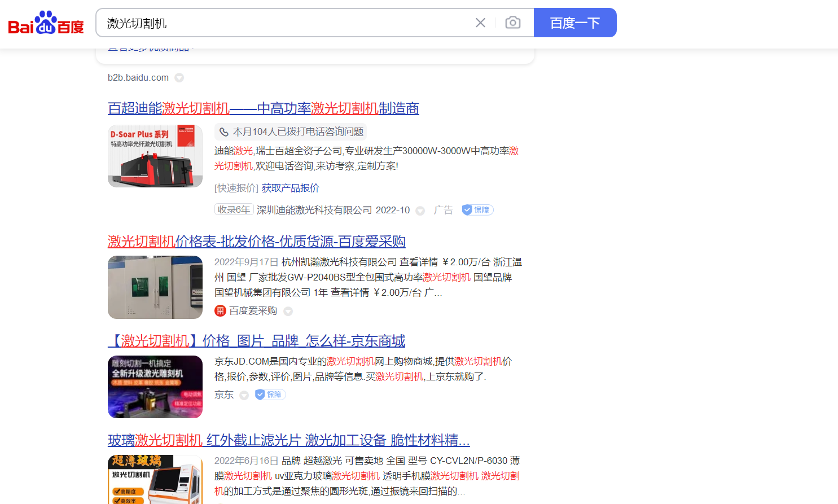This screenshot has width=838, height=504.
Task: Expand dropdown next to b2b.baidu.com
Action: coord(179,78)
